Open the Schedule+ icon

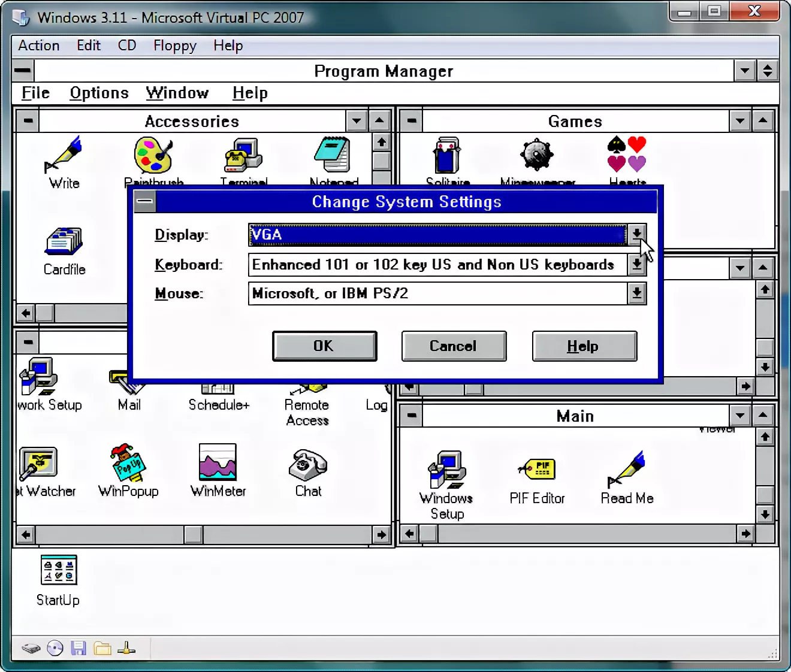click(x=218, y=388)
